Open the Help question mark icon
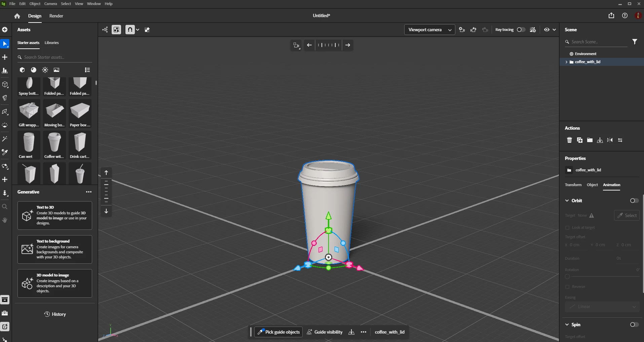 click(625, 15)
